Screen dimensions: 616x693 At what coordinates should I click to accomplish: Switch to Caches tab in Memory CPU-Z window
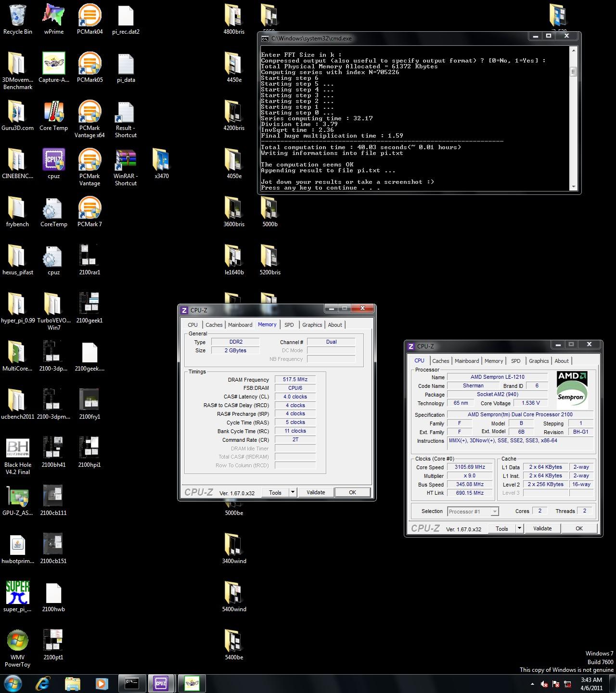tap(214, 325)
